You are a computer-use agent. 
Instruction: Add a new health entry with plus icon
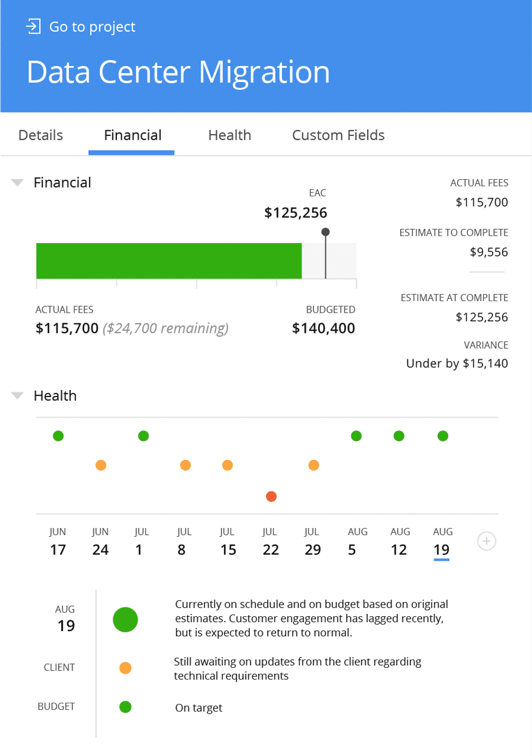pos(487,541)
